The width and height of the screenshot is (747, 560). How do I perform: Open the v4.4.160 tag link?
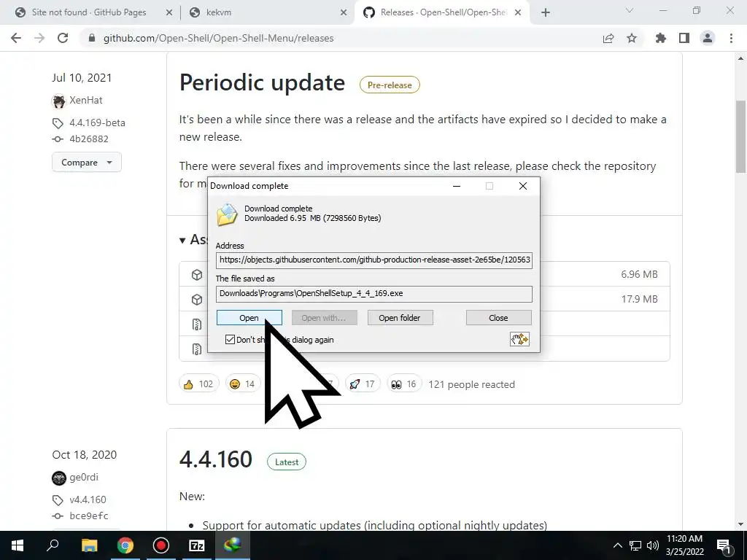click(x=88, y=500)
